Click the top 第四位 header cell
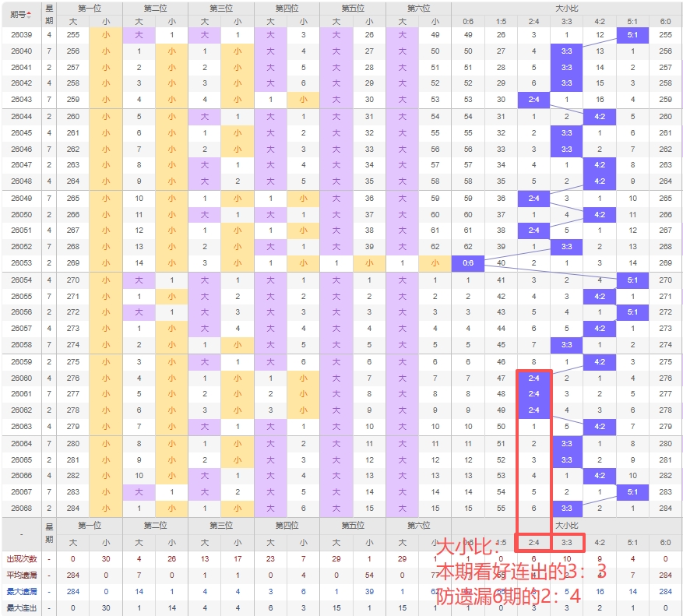This screenshot has height=616, width=683. [287, 9]
